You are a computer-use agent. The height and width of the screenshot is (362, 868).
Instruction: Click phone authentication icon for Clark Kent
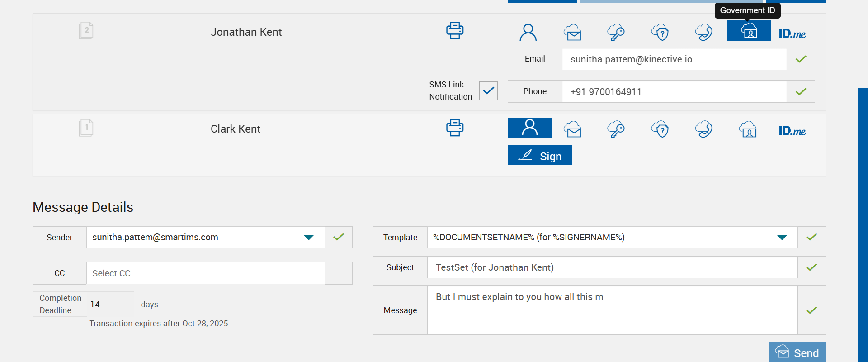703,129
